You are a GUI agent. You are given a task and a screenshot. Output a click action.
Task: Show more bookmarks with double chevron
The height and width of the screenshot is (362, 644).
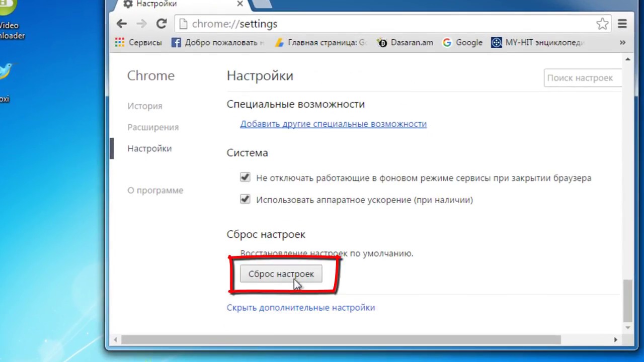point(622,43)
